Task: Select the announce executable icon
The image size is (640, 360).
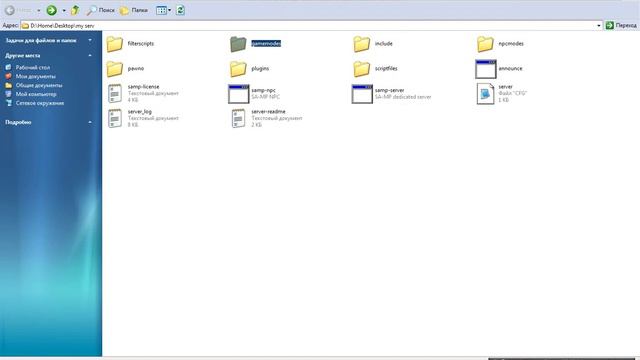Action: (486, 69)
